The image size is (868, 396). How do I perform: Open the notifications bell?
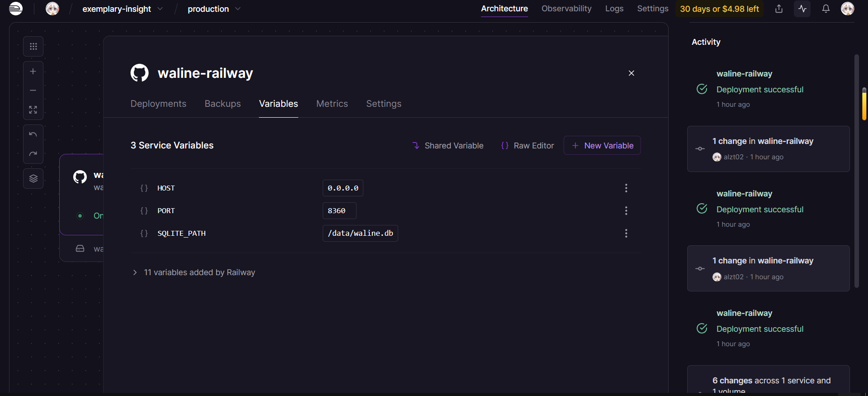826,9
